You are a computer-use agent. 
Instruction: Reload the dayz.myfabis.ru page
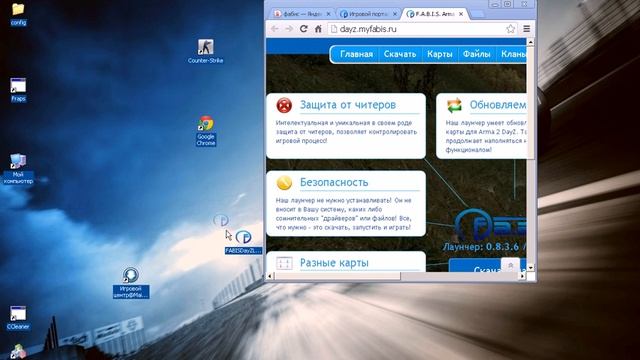(x=303, y=29)
